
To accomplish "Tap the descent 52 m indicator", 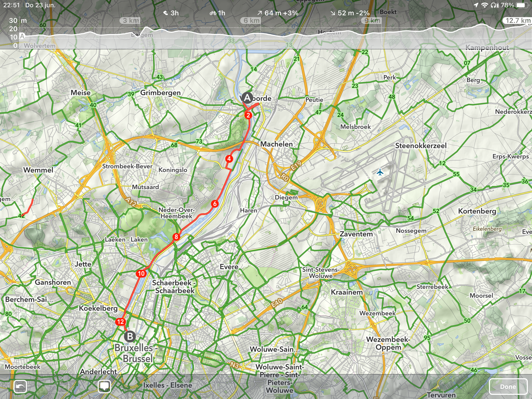I will pyautogui.click(x=350, y=13).
